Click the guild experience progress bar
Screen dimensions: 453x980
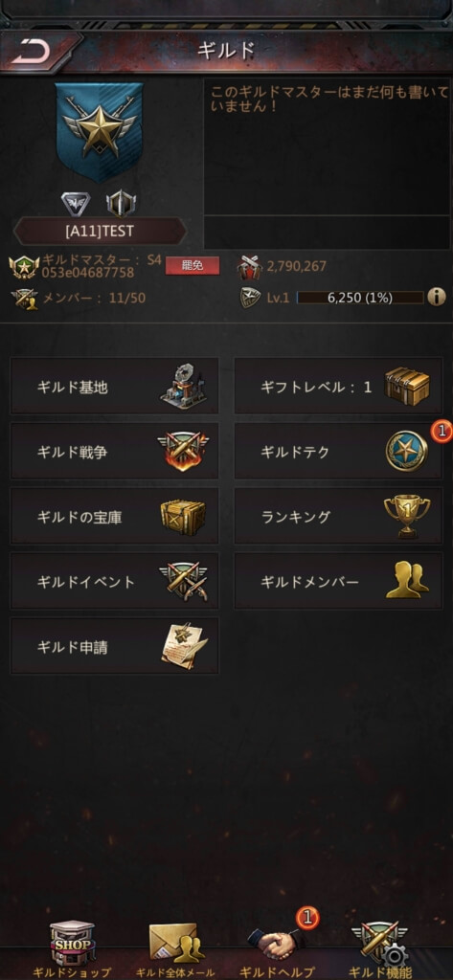coord(360,298)
